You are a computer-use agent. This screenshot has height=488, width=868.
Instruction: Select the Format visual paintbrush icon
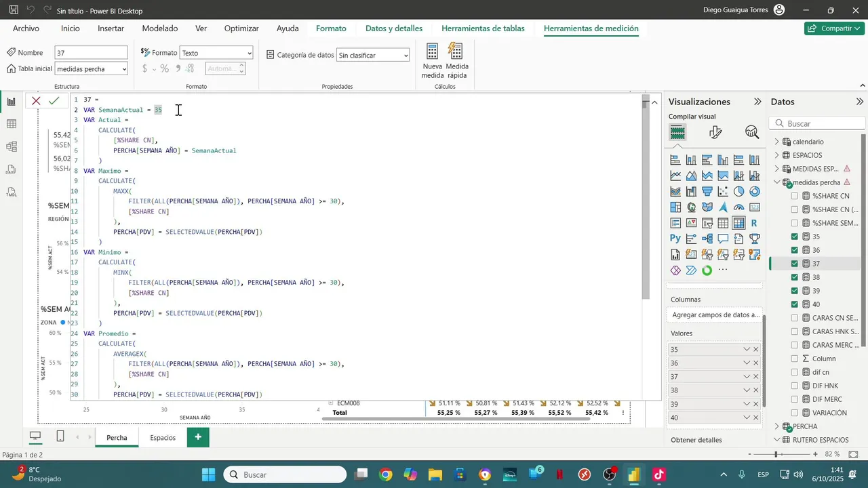715,132
